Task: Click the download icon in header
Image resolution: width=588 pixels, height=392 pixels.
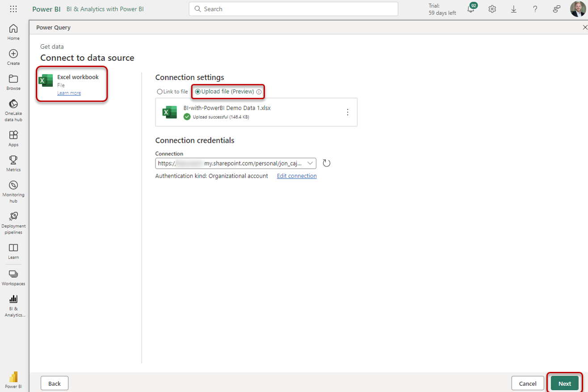Action: click(514, 9)
